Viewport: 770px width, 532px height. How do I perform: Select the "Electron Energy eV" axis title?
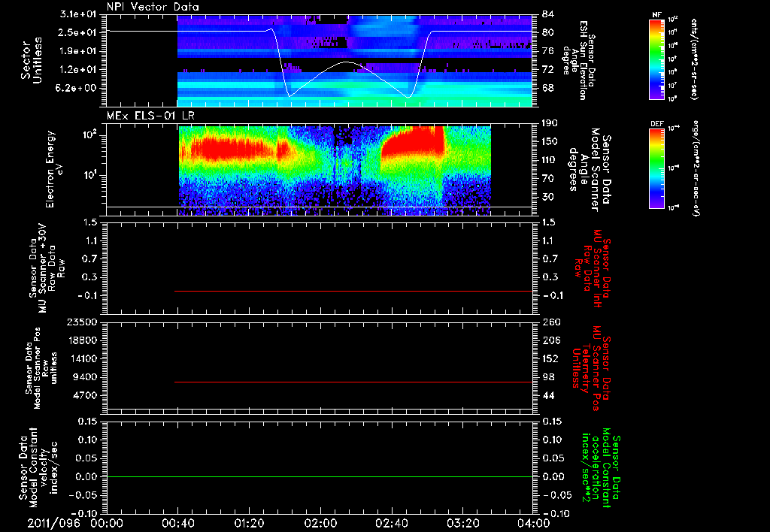click(x=54, y=169)
